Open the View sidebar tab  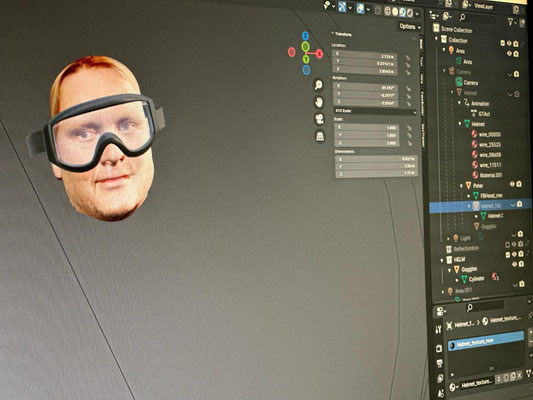pos(422,79)
